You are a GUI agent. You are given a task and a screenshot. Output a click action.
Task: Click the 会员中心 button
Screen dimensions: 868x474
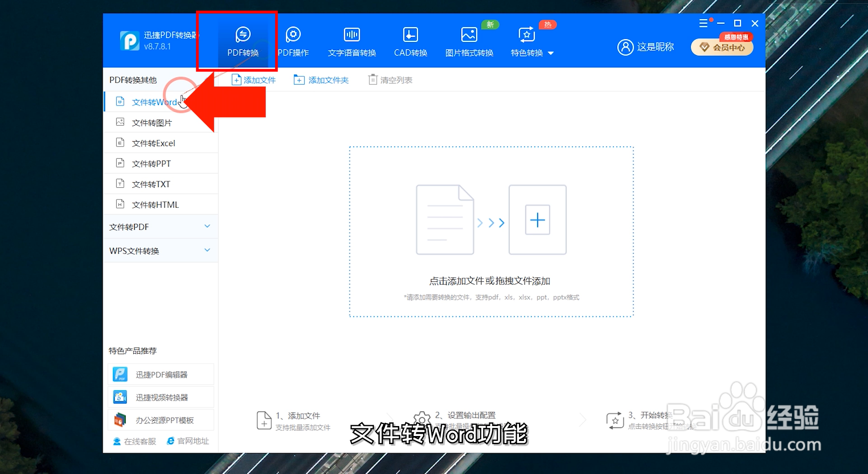(x=722, y=47)
